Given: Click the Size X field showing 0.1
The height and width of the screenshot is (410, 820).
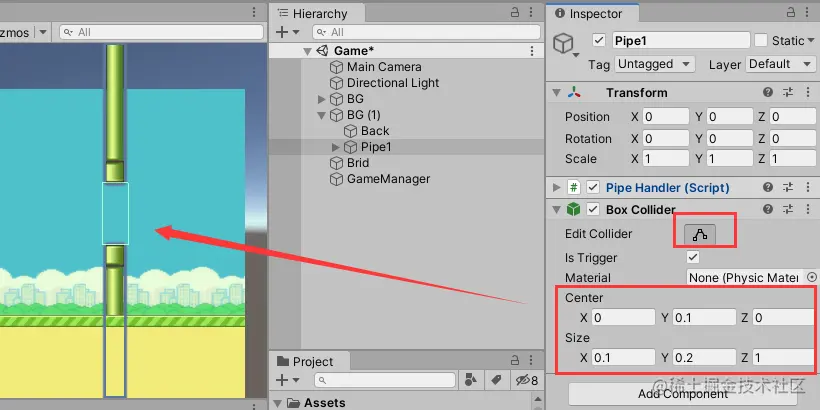Looking at the screenshot, I should point(623,357).
